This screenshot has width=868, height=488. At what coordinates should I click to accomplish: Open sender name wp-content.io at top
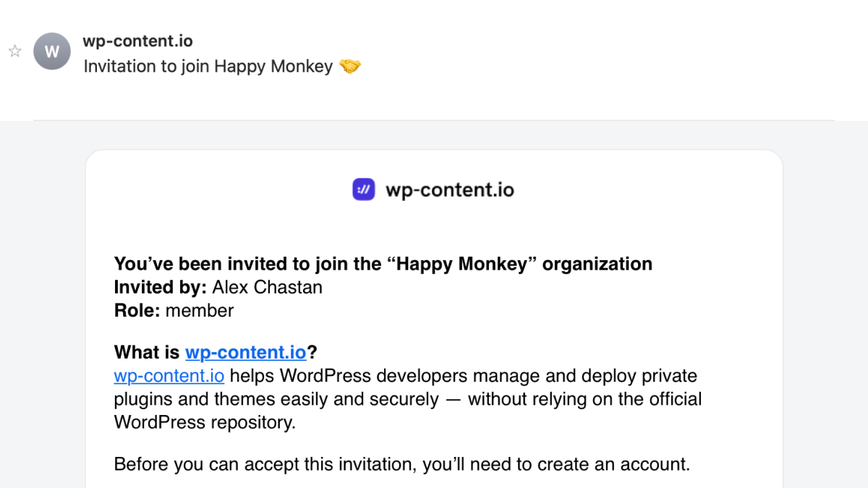(137, 41)
